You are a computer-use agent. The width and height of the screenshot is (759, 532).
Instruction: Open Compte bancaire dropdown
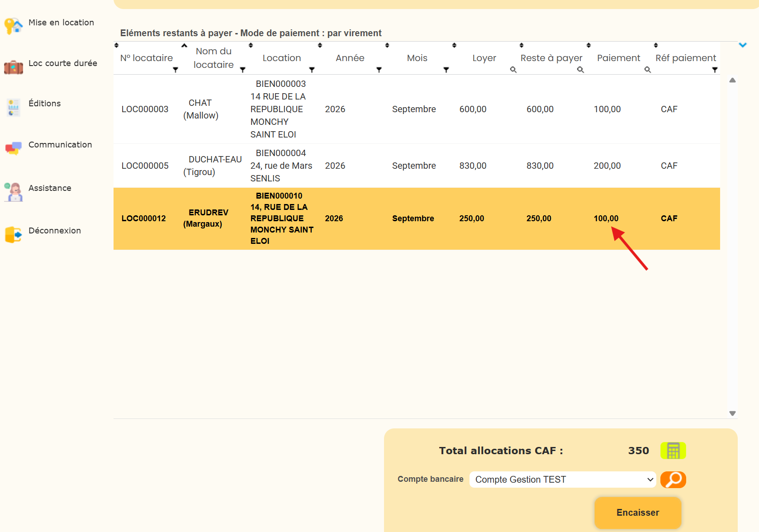tap(563, 480)
